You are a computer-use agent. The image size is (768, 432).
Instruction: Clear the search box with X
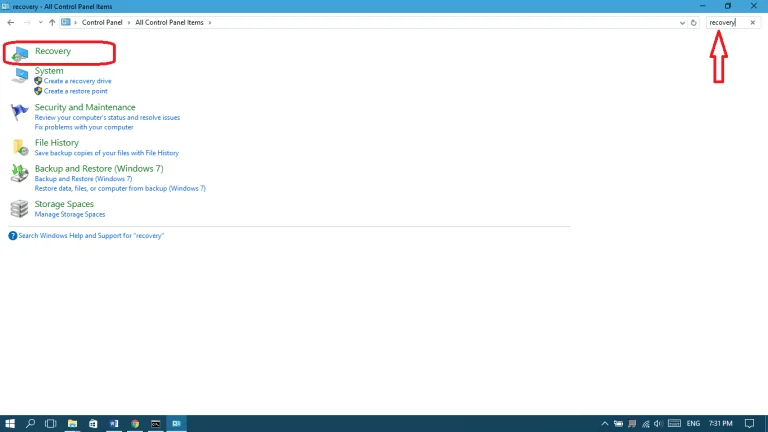pyautogui.click(x=753, y=23)
